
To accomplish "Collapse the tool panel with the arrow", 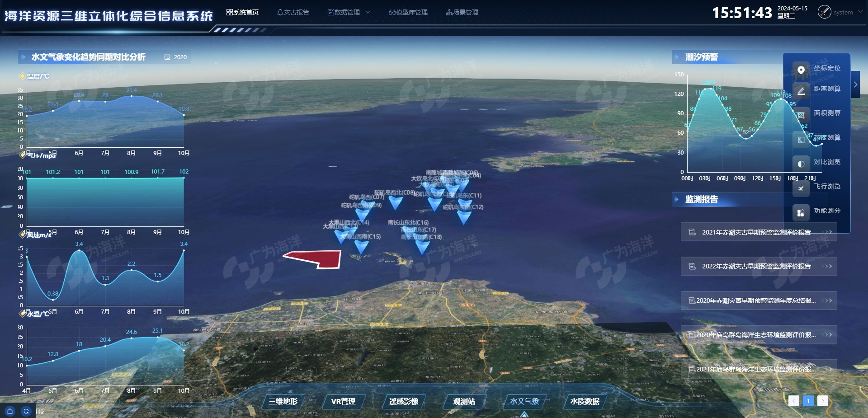I will click(x=855, y=85).
